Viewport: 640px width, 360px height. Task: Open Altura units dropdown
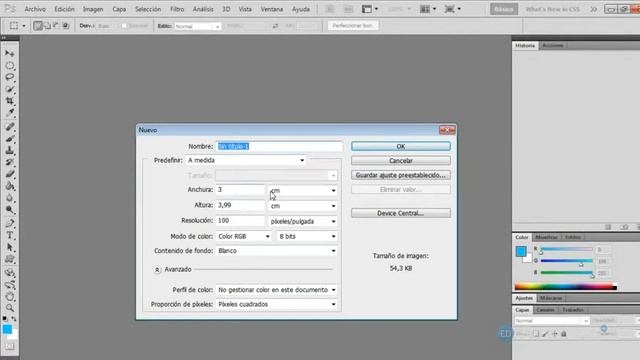303,206
